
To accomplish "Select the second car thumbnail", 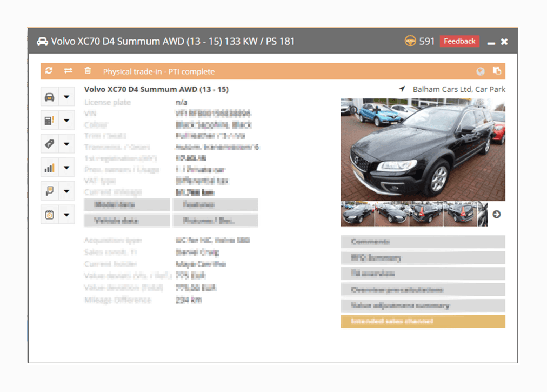I will pyautogui.click(x=392, y=214).
